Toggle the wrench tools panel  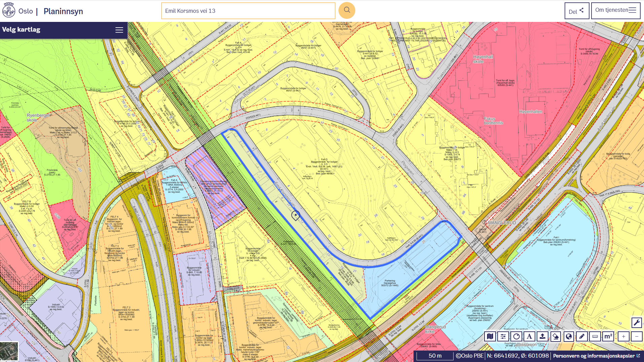636,323
